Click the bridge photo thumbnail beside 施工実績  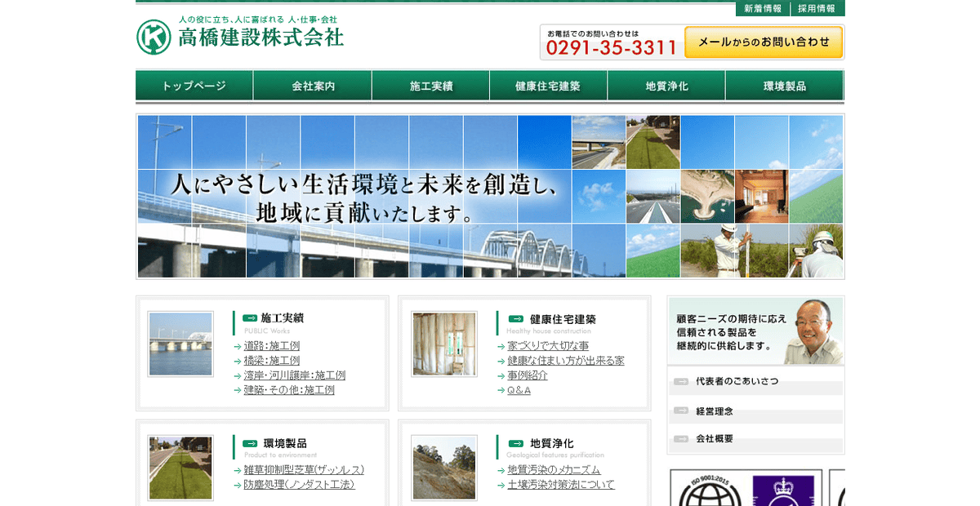180,344
